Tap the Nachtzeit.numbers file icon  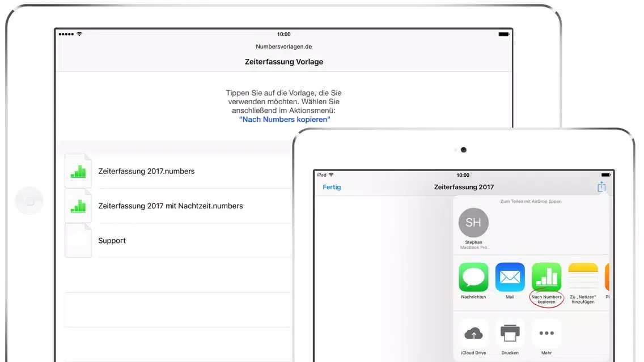(x=78, y=206)
